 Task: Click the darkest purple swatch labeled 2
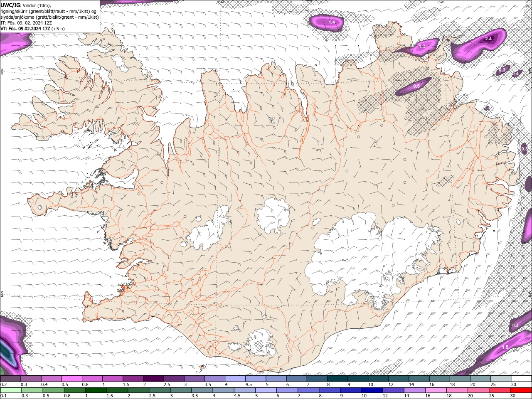point(153,379)
